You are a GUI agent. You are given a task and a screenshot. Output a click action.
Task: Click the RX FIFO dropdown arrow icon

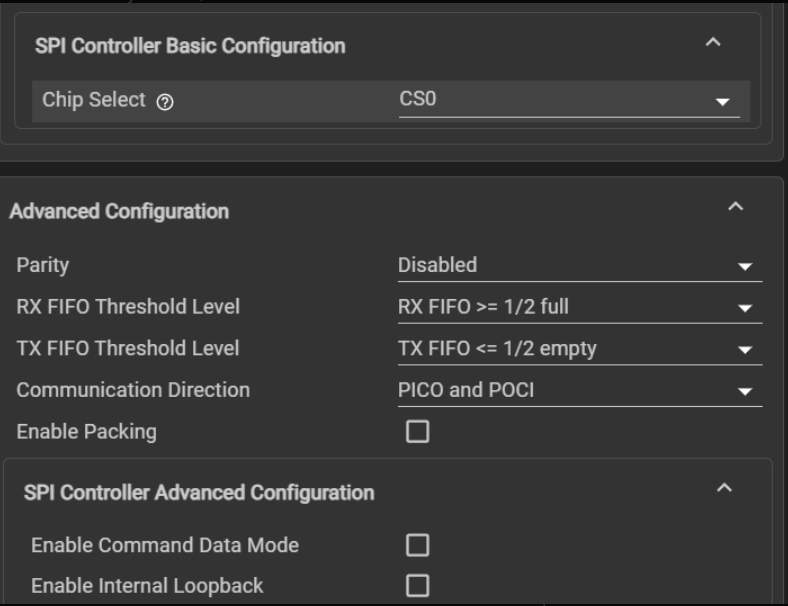tap(744, 309)
